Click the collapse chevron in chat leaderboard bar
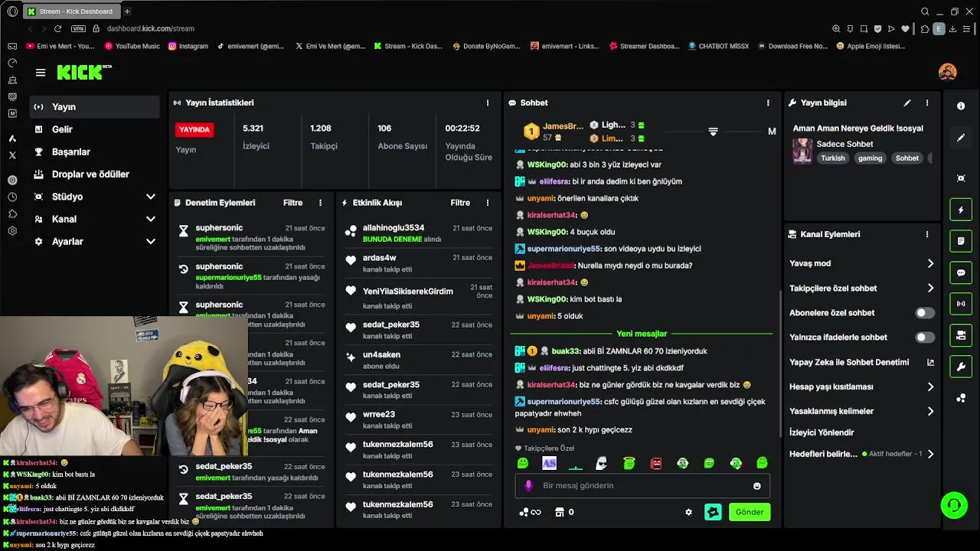This screenshot has height=551, width=980. (713, 132)
